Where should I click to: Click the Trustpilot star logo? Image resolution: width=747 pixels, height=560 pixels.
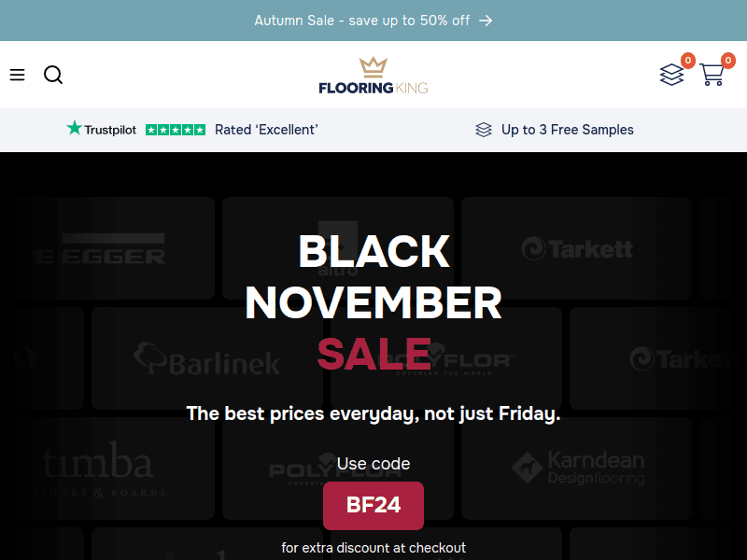101,130
